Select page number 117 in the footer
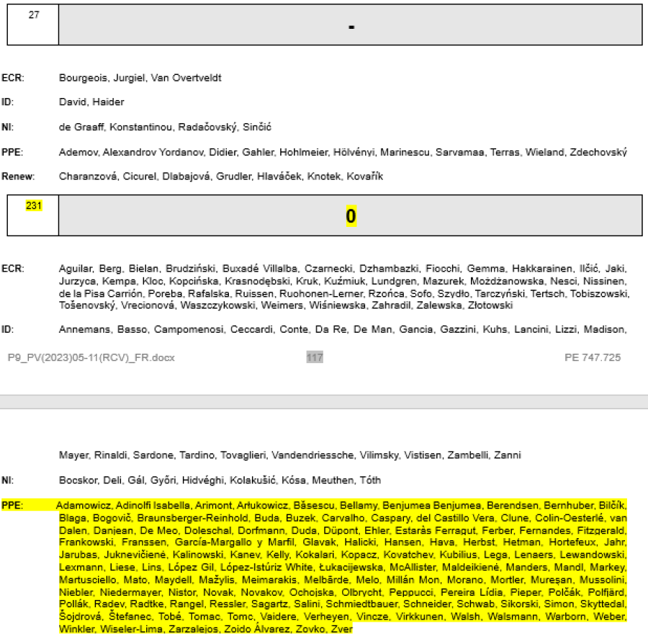Image resolution: width=648 pixels, height=644 pixels. pyautogui.click(x=315, y=357)
